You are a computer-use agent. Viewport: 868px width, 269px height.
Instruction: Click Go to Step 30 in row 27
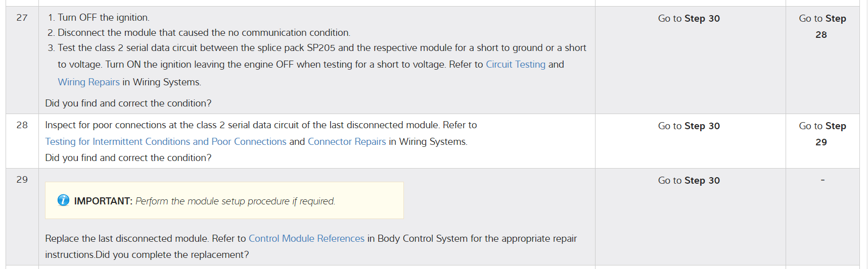click(689, 19)
